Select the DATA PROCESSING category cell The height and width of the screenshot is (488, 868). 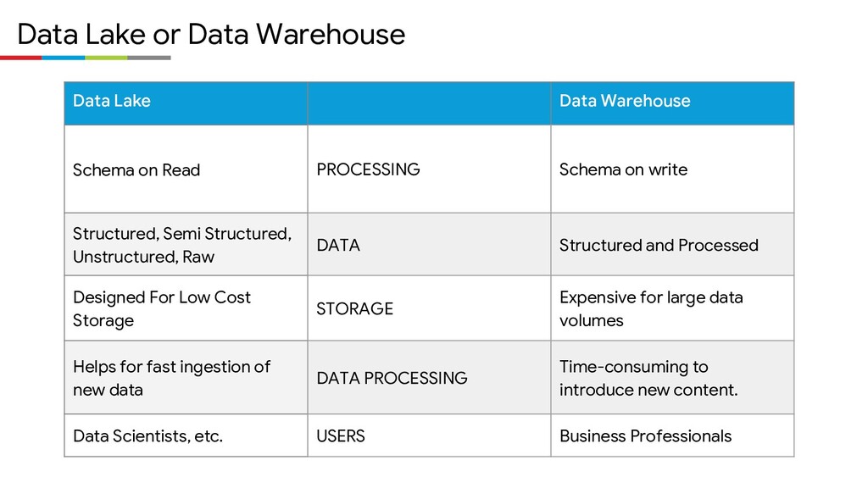pyautogui.click(x=429, y=378)
